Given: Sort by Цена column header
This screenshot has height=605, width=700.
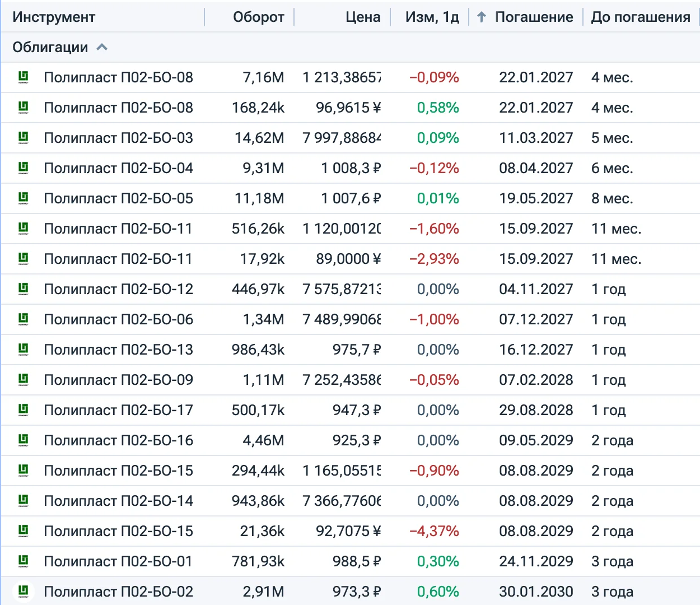Looking at the screenshot, I should pyautogui.click(x=363, y=17).
